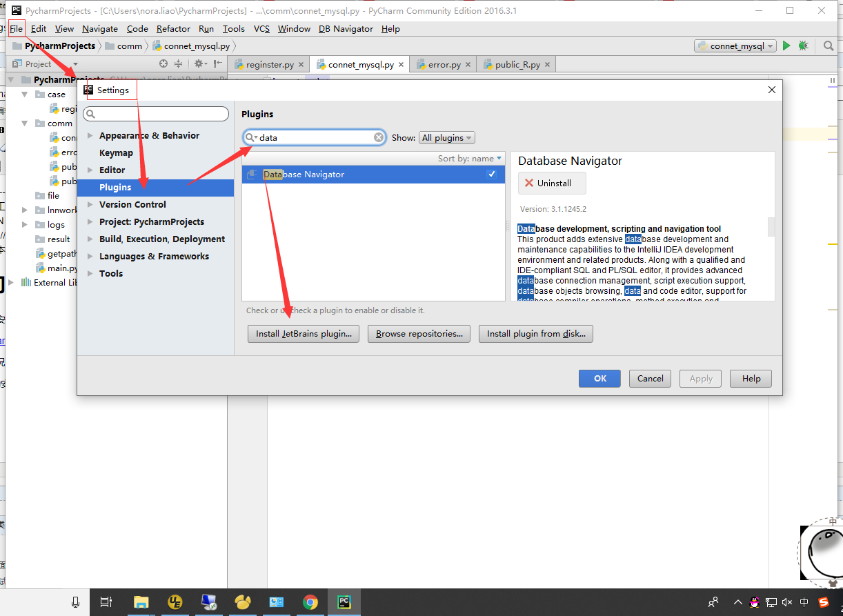Click Install plugin from disk button
843x616 pixels.
coord(536,334)
